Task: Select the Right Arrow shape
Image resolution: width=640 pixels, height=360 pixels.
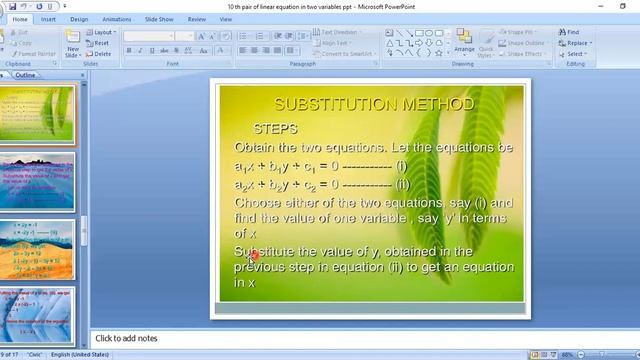Action: pyautogui.click(x=419, y=43)
